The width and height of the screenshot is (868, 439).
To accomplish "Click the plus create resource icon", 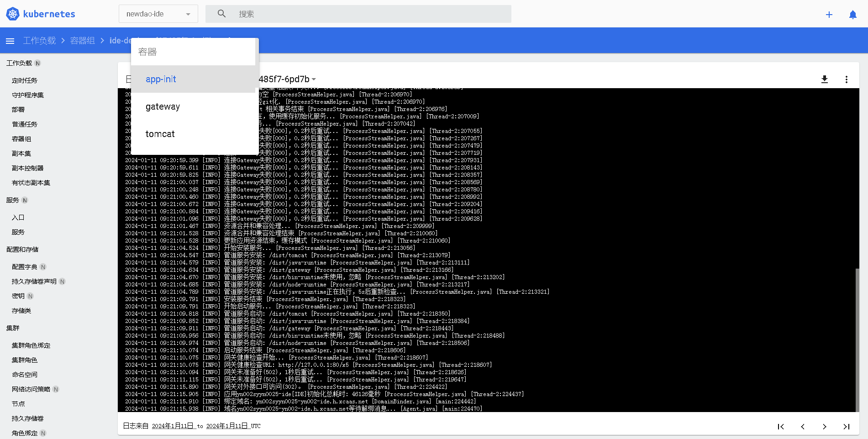I will pyautogui.click(x=829, y=15).
